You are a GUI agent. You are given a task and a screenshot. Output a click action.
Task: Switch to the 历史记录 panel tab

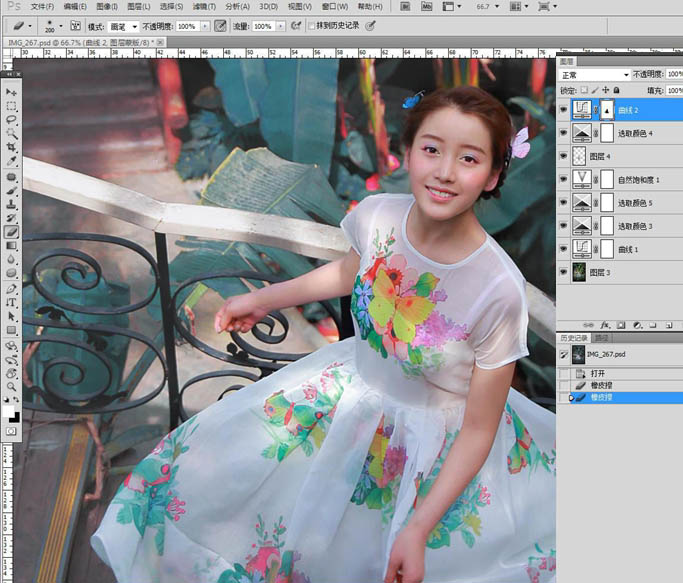pyautogui.click(x=574, y=338)
